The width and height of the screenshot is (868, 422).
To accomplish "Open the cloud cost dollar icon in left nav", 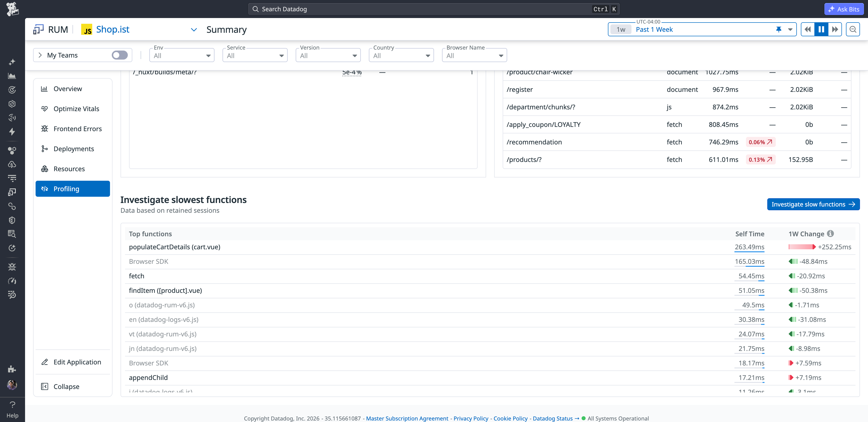I will (12, 164).
